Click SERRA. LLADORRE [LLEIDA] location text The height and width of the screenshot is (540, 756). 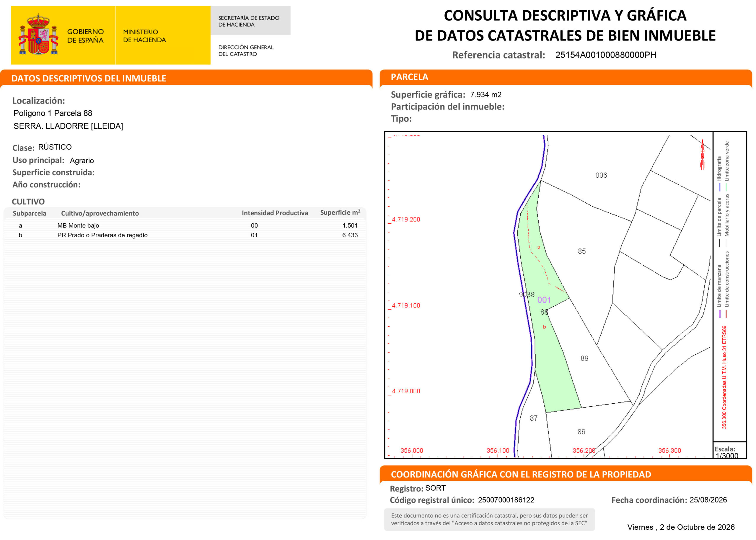pyautogui.click(x=68, y=126)
